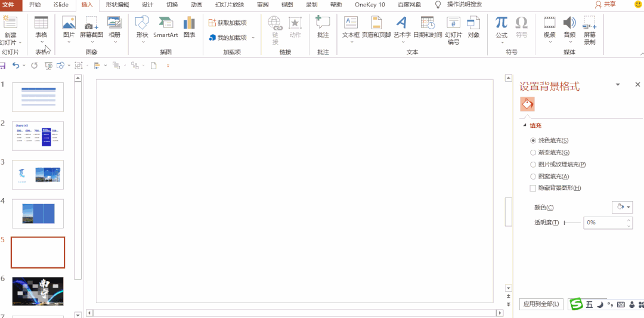Screen dimensions: 644x318
Task: Click the Redo icon in quick access toolbar
Action: click(35, 65)
